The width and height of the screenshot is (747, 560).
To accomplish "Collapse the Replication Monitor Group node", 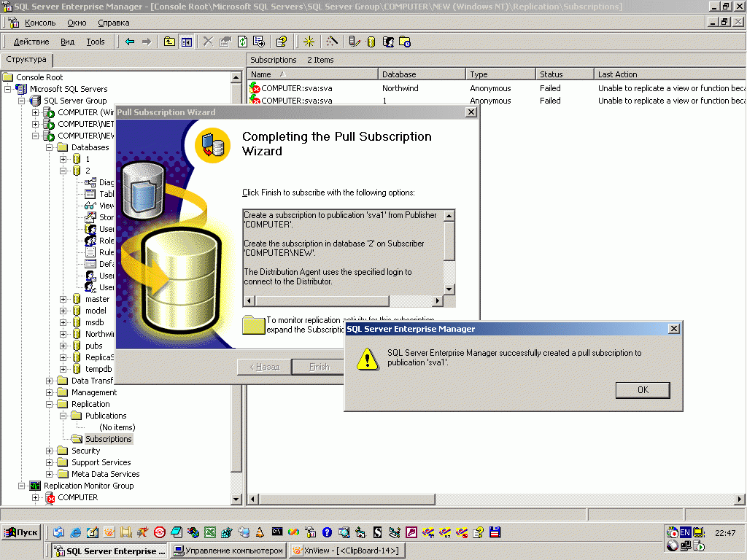I will pos(21,486).
